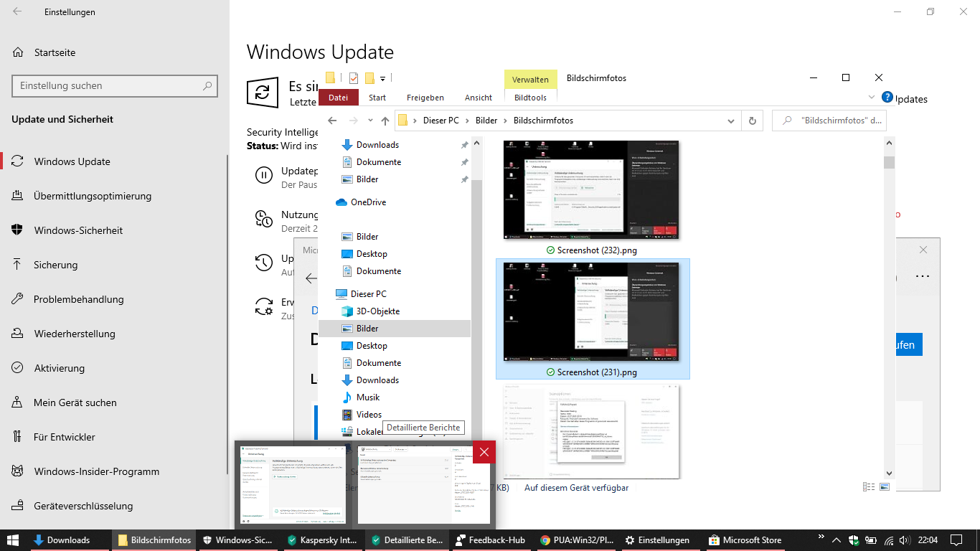Switch Explorer to the details list view
The width and height of the screenshot is (980, 551).
pos(869,486)
